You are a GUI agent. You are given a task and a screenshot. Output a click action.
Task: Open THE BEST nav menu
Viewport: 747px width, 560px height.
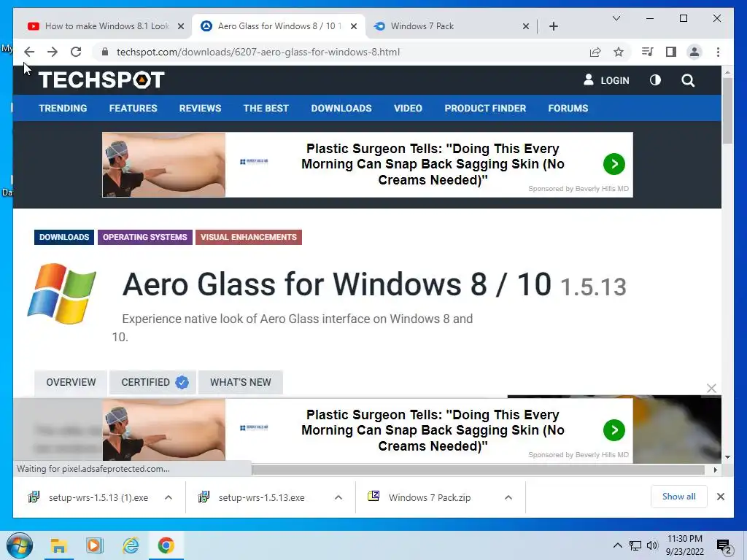266,108
